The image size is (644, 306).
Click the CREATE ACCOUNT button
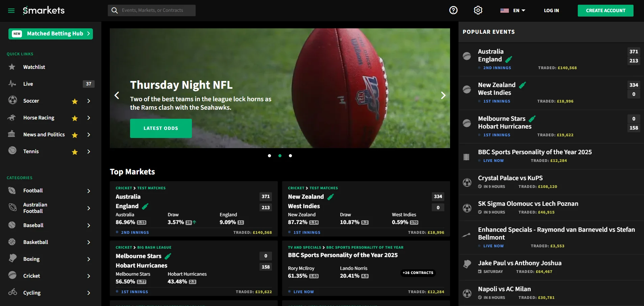[605, 10]
